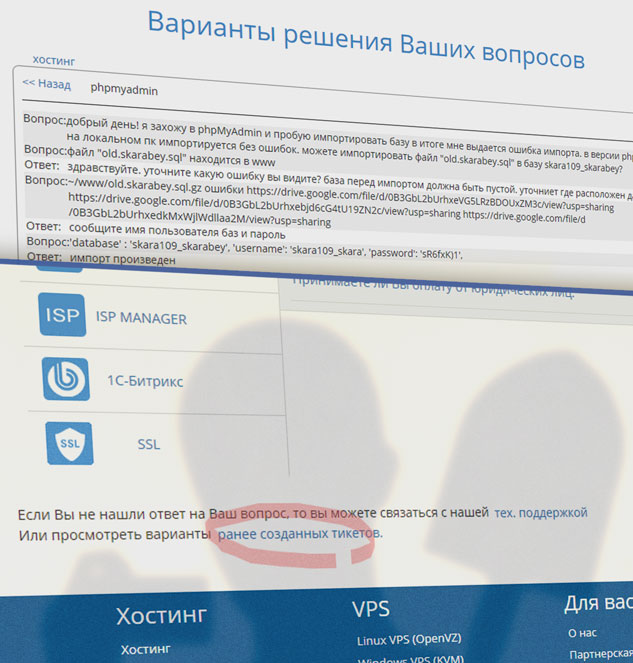Open the Linux VPS (OpenVZ) link

pyautogui.click(x=409, y=639)
